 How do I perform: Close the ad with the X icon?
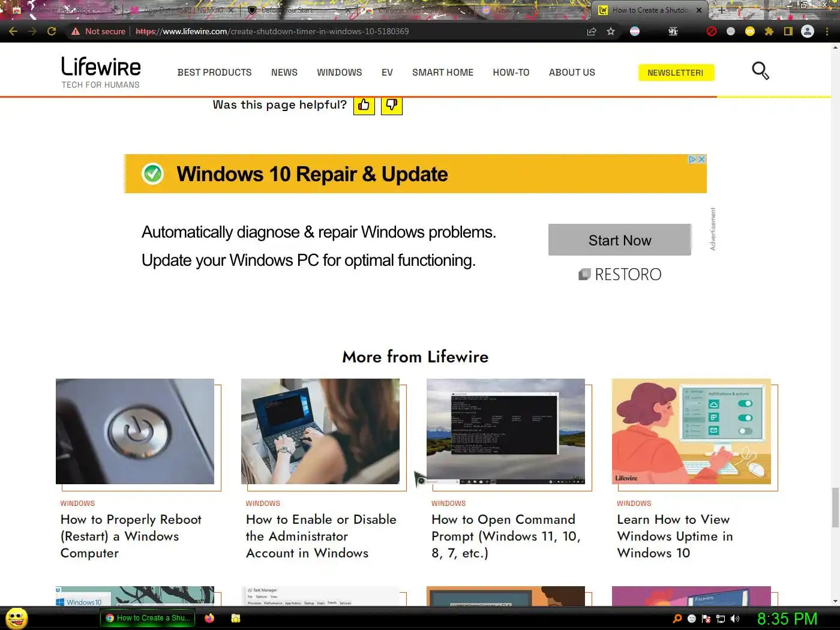tap(701, 159)
